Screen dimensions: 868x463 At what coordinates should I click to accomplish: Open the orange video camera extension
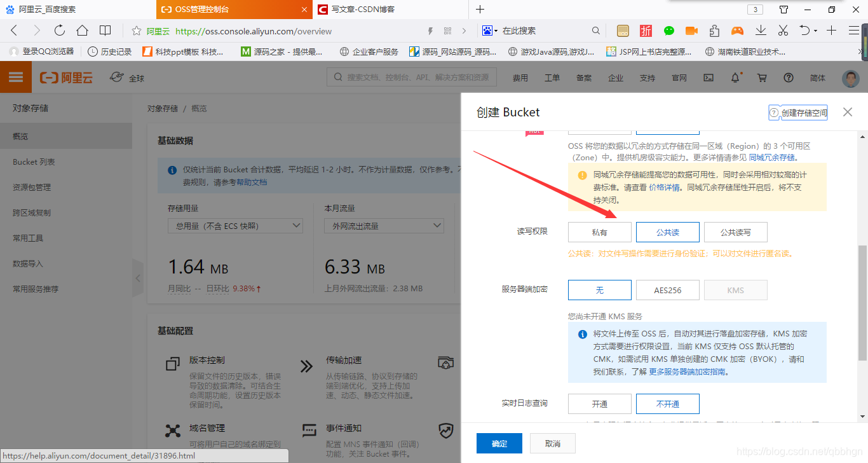click(x=691, y=31)
